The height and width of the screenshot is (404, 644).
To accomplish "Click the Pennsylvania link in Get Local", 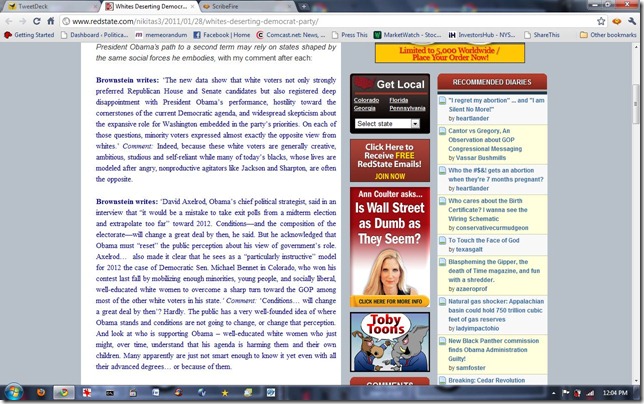I will (407, 108).
